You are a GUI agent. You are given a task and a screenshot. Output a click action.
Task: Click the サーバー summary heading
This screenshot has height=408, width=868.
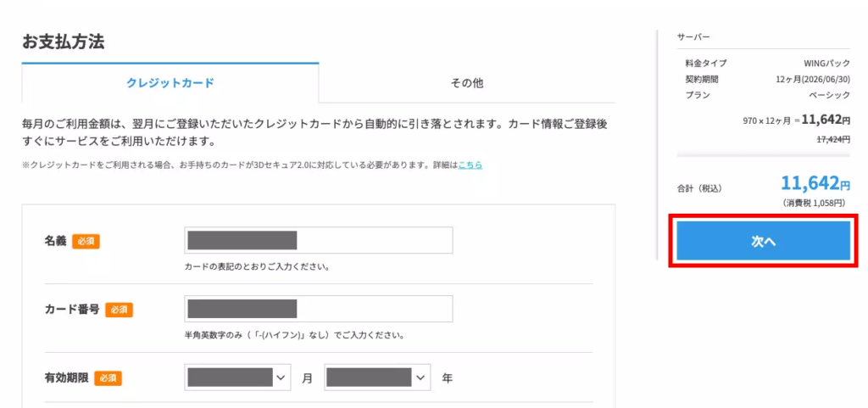(x=693, y=37)
